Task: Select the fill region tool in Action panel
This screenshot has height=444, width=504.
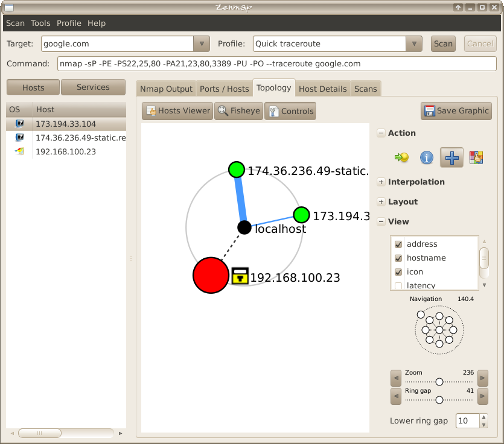Action: pyautogui.click(x=476, y=157)
